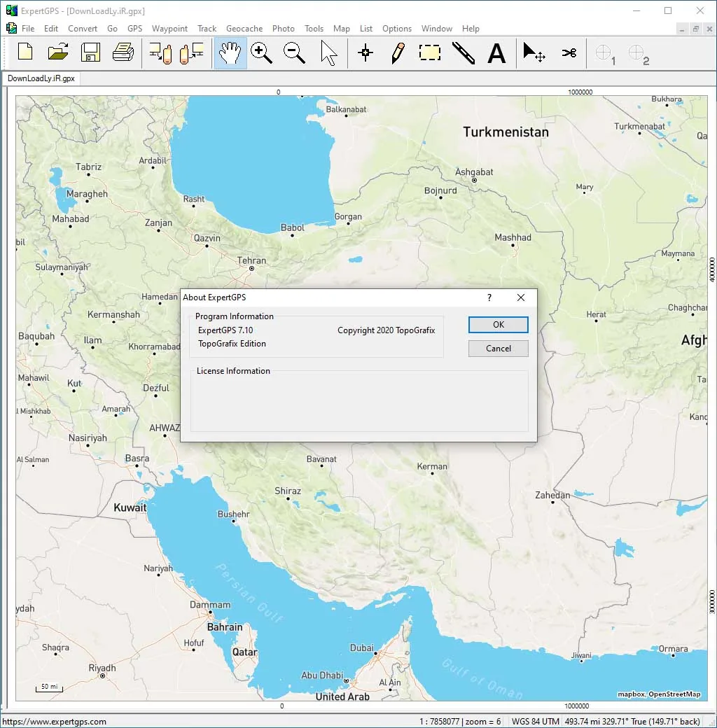Open the Geocache menu
This screenshot has width=717, height=728.
(x=244, y=28)
